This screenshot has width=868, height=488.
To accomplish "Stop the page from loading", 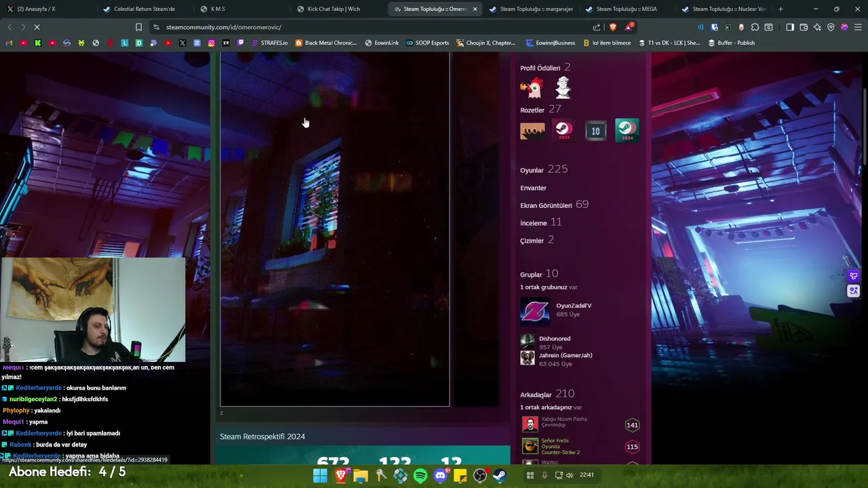I will click(x=37, y=27).
